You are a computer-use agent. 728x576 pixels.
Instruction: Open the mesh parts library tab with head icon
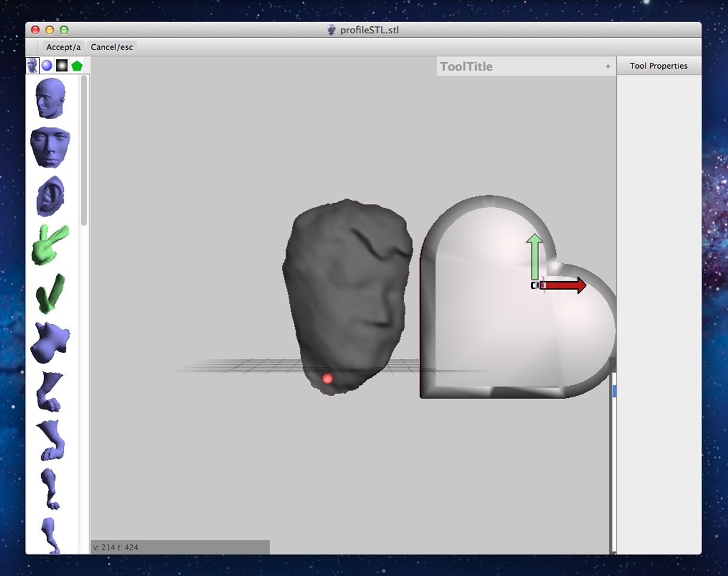coord(32,66)
